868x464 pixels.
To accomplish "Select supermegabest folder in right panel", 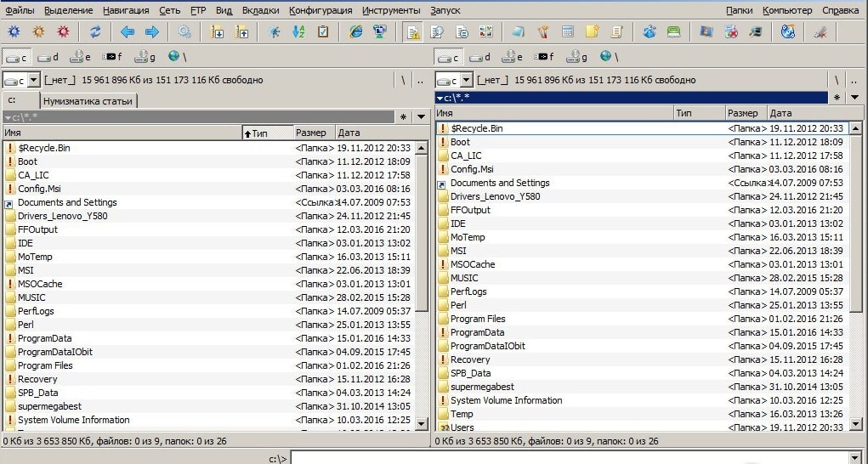I will click(x=642, y=387).
